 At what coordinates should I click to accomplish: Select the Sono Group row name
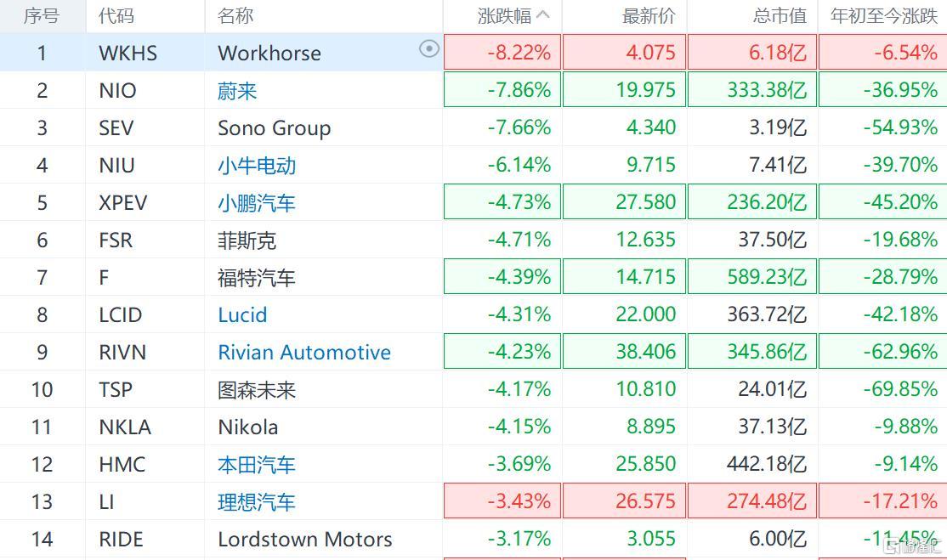[274, 128]
